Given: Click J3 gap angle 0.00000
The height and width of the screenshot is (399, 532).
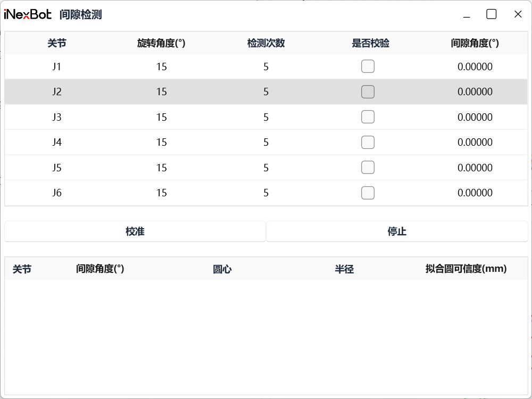Looking at the screenshot, I should (475, 117).
